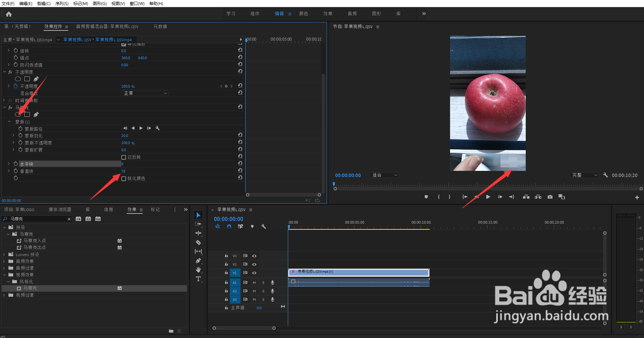Click in the 马赛克 effects search field

[37, 219]
